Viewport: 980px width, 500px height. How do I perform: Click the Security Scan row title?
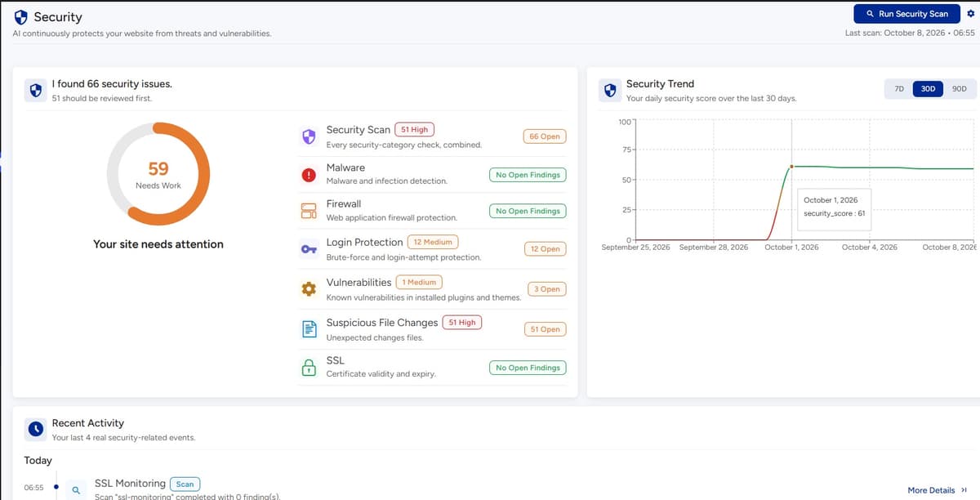pyautogui.click(x=358, y=130)
